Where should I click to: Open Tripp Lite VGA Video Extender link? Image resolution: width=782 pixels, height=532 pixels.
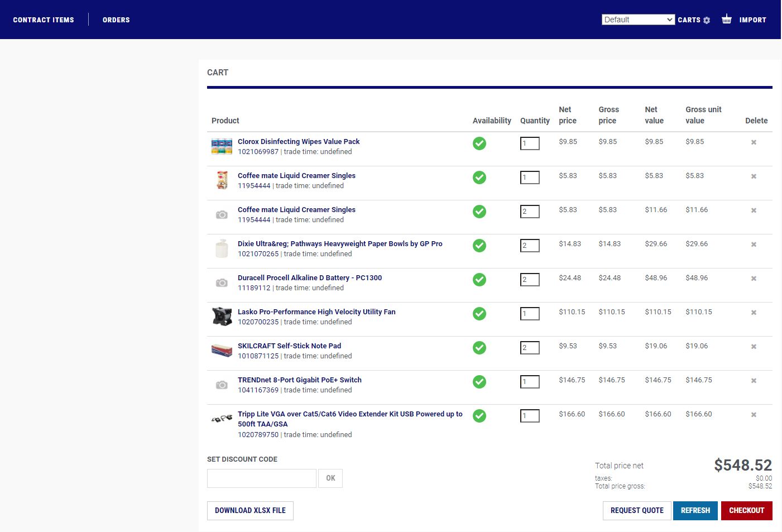(350, 419)
